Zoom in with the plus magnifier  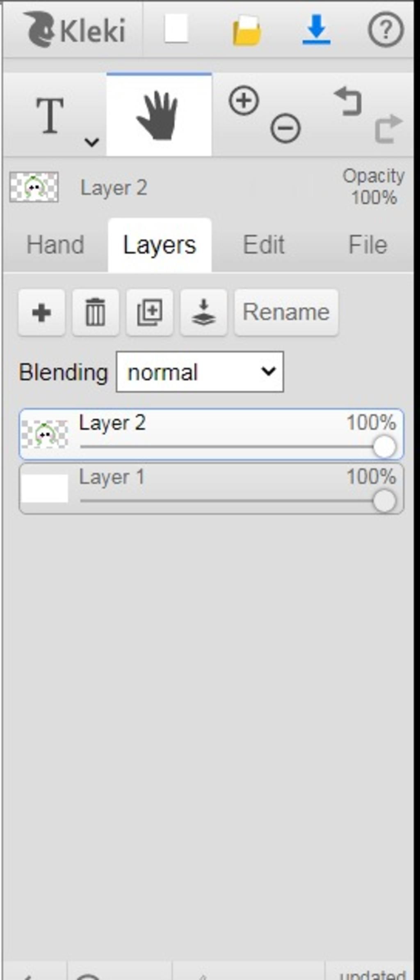click(x=244, y=101)
